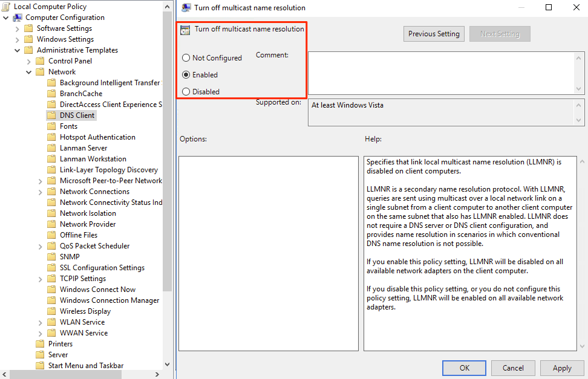Click inside the Comment text box
The image size is (588, 379).
(440, 73)
